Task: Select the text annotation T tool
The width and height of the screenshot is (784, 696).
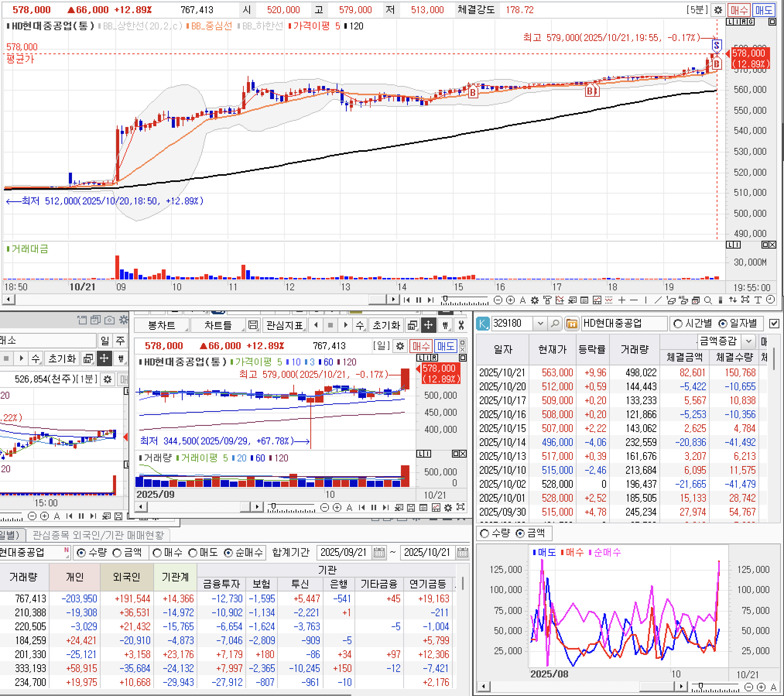Action: tap(758, 300)
